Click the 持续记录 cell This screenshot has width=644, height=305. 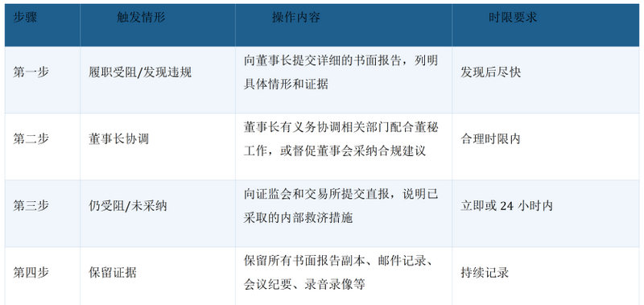pyautogui.click(x=546, y=276)
